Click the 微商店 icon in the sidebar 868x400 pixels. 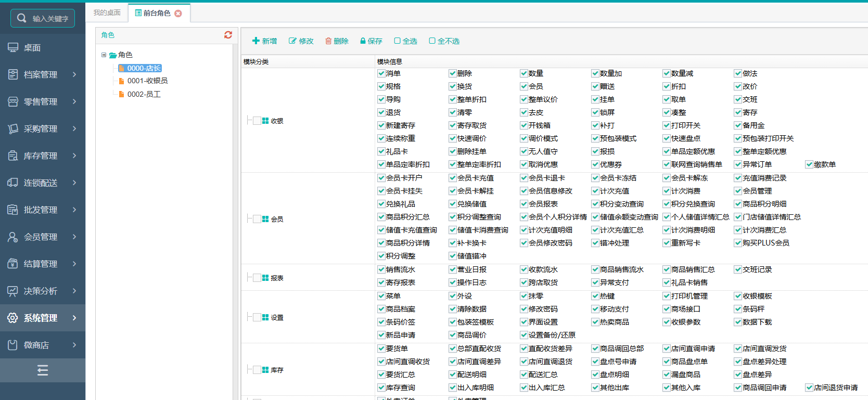pyautogui.click(x=13, y=345)
